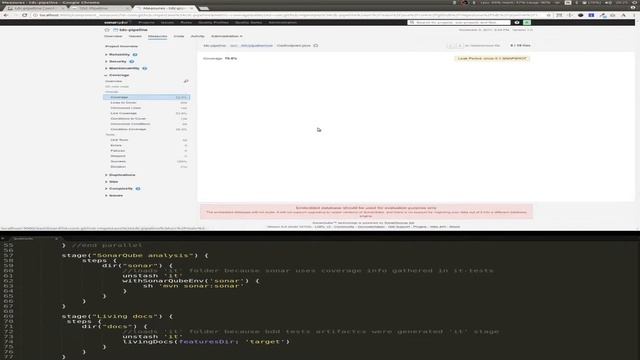Select the Conditions to Cover metric

(147, 118)
